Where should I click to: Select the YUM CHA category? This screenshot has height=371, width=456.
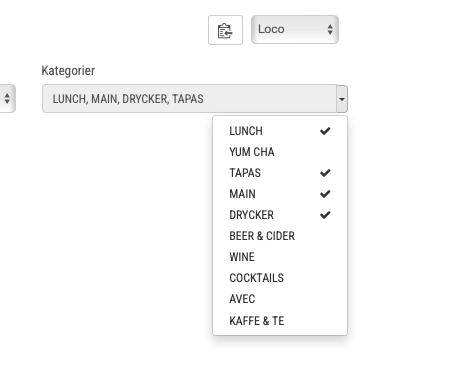coord(280,152)
